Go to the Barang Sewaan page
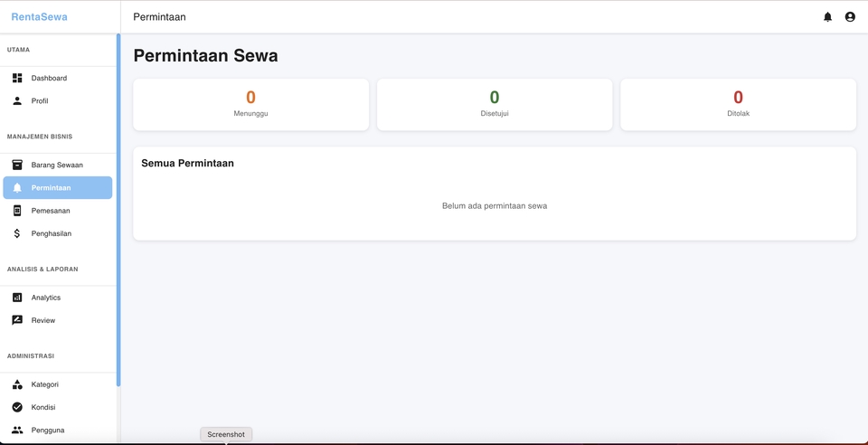Screen dimensions: 868x445 point(57,166)
